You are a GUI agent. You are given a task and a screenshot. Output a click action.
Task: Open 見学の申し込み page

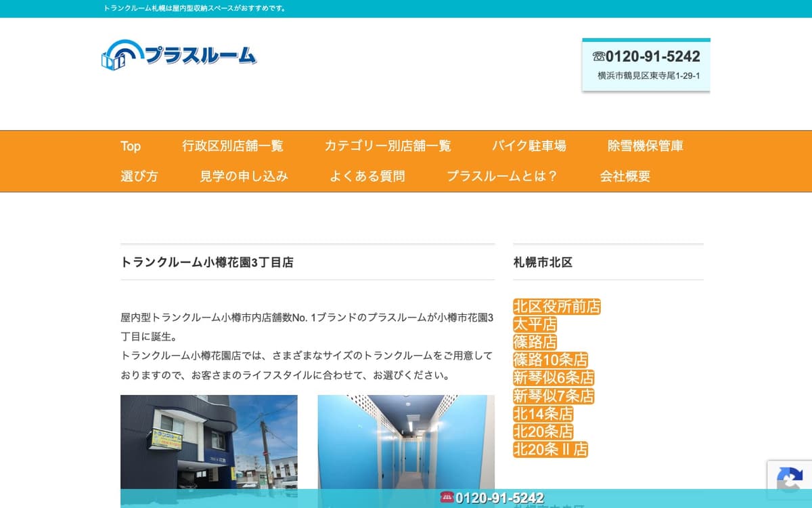tap(244, 176)
